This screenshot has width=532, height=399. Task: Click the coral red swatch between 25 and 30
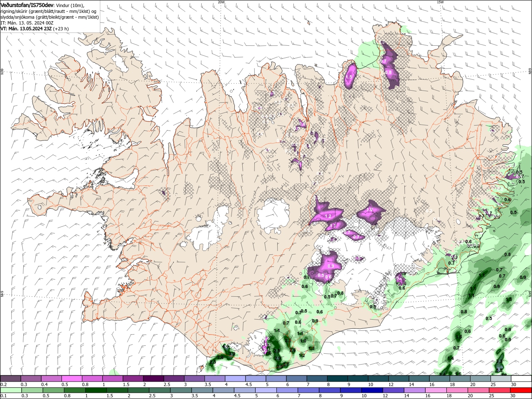point(499,390)
